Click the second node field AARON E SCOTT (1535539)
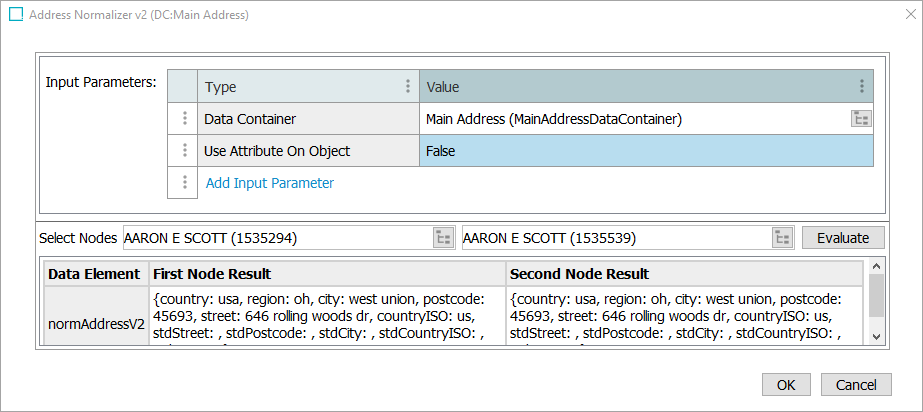923x412 pixels. coord(615,238)
